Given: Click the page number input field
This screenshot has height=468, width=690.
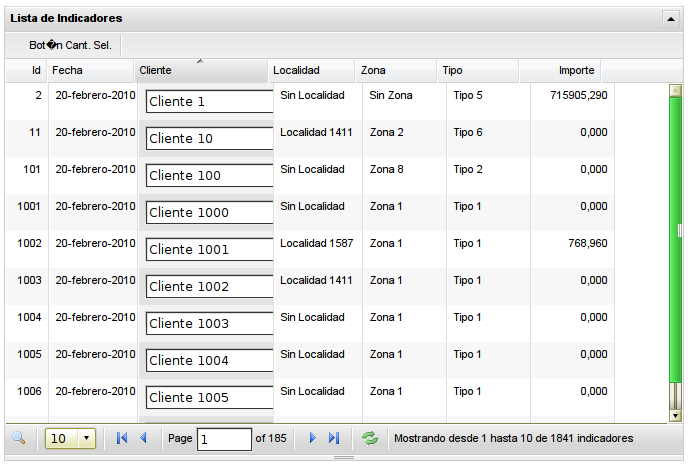Looking at the screenshot, I should 224,439.
